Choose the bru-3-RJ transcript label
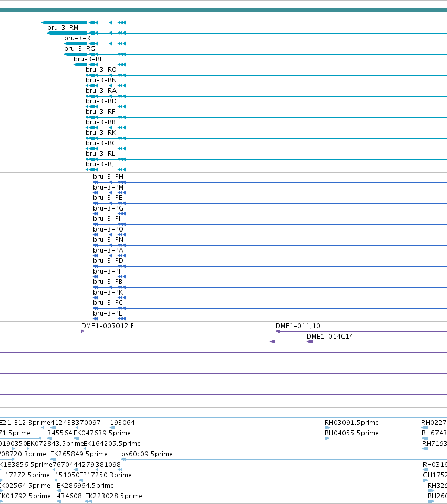Viewport: 447px width, 504px height. click(100, 164)
